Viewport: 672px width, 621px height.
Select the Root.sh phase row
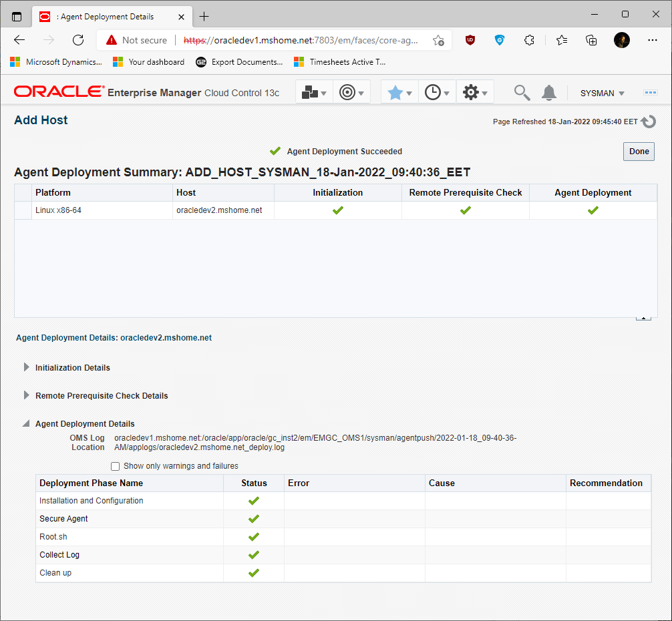tap(343, 537)
